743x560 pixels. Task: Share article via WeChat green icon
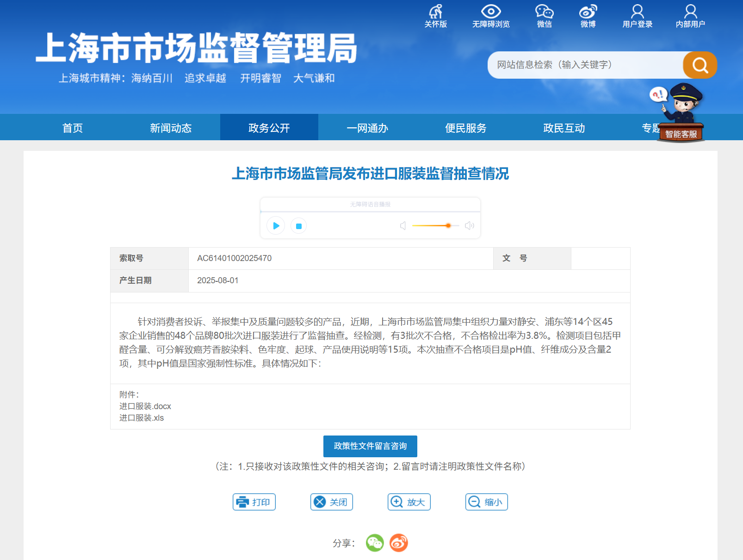375,543
